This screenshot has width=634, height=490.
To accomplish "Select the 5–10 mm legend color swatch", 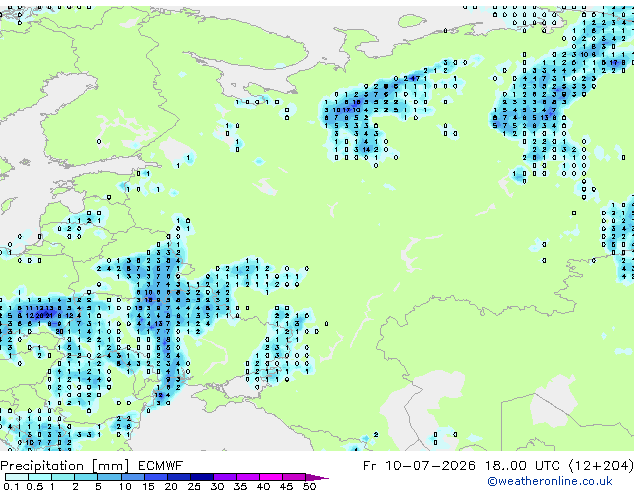I will [x=109, y=477].
